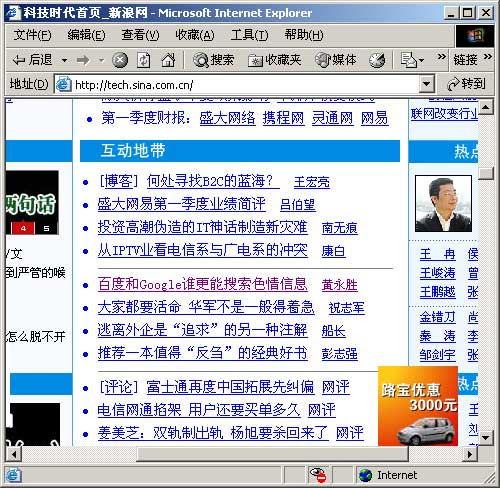Open the 邹剑宇 name link
500x488 pixels.
(438, 355)
